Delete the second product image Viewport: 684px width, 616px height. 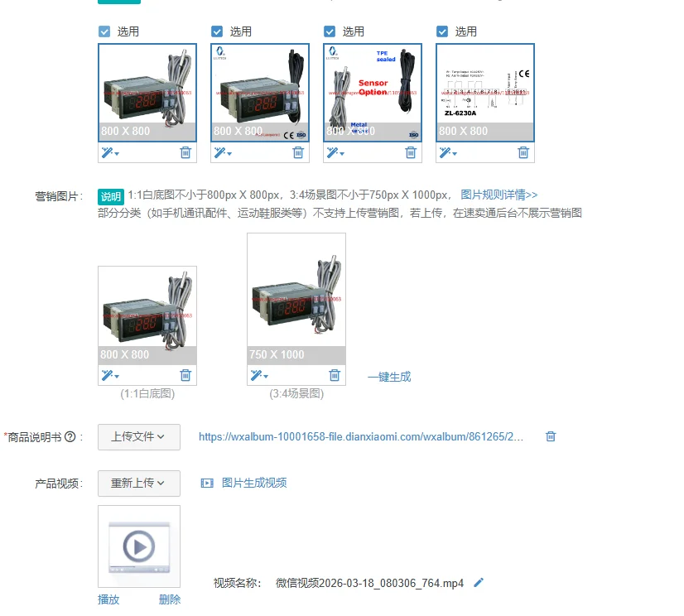[298, 152]
